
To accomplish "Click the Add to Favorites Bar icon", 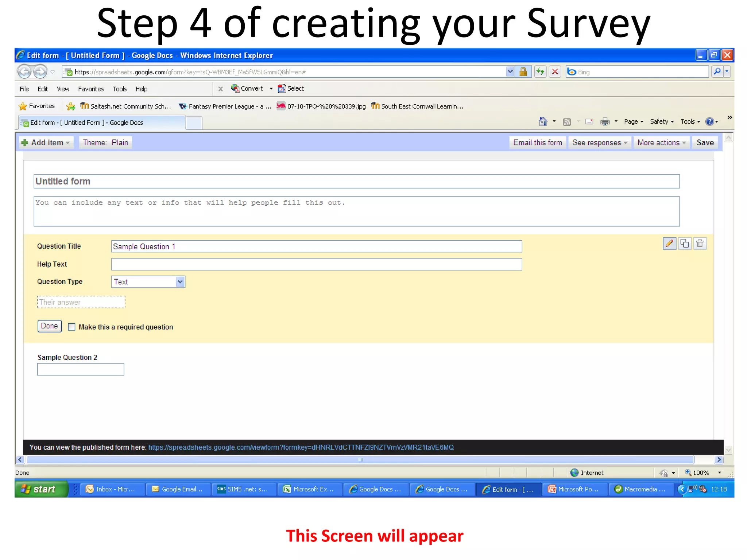I will (71, 106).
